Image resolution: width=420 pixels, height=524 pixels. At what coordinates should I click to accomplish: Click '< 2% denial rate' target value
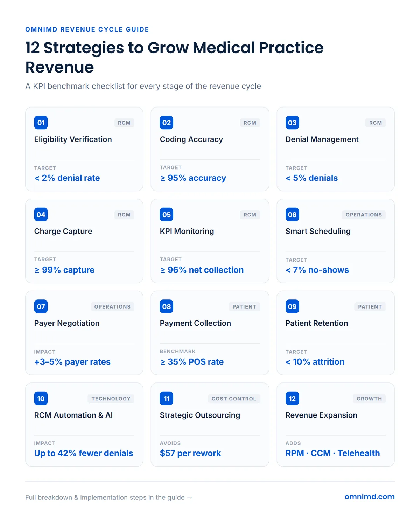click(67, 178)
